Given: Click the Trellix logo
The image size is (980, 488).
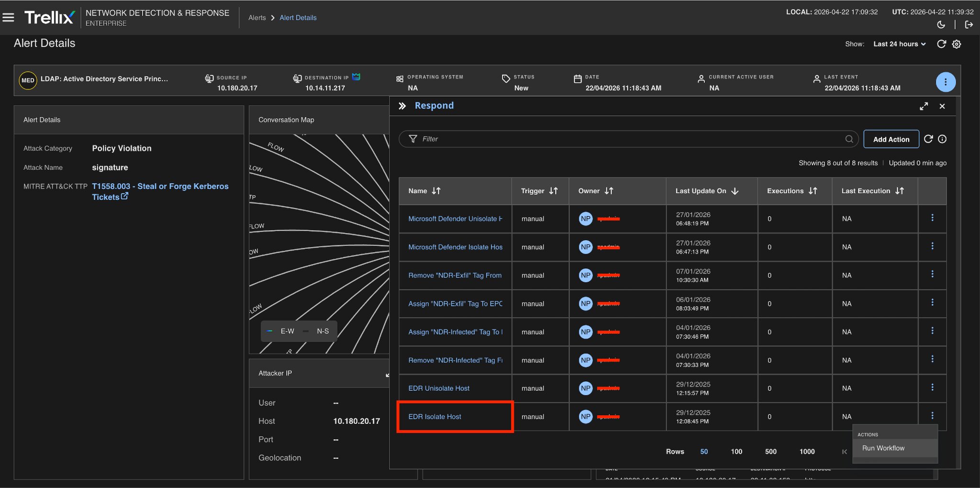Looking at the screenshot, I should click(50, 18).
